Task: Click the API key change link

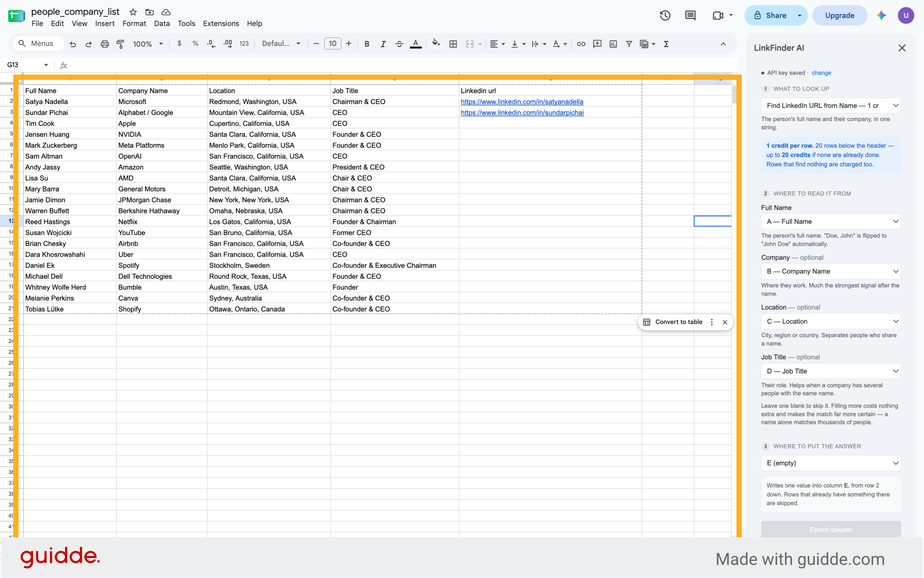Action: 821,73
